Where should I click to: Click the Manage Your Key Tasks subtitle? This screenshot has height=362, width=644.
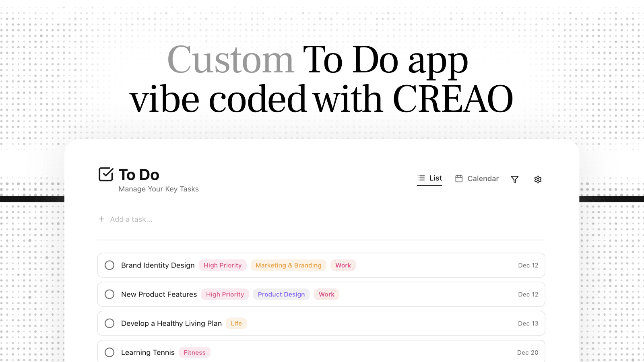pos(159,189)
